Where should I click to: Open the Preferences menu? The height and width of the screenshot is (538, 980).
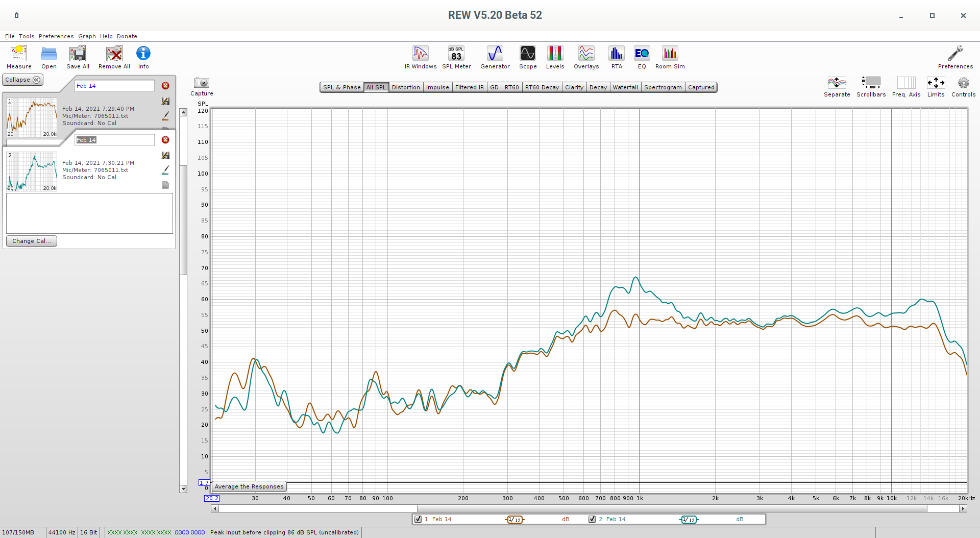[x=56, y=36]
